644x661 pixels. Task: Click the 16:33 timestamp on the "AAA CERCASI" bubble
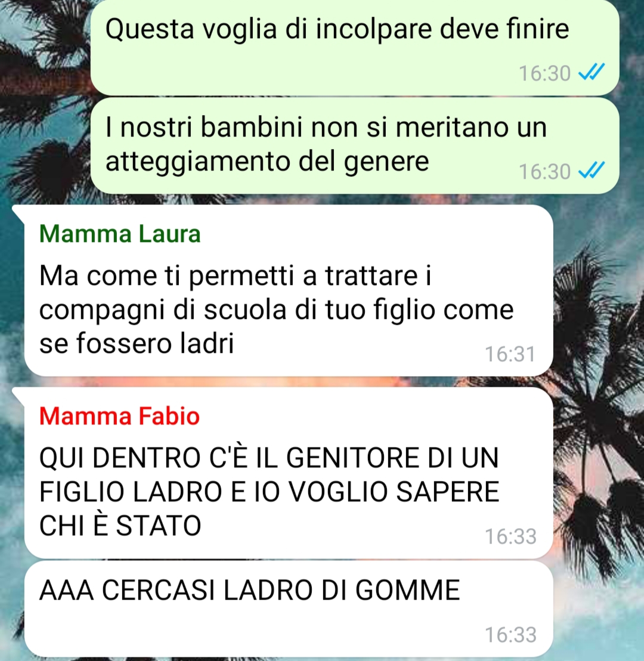point(510,635)
